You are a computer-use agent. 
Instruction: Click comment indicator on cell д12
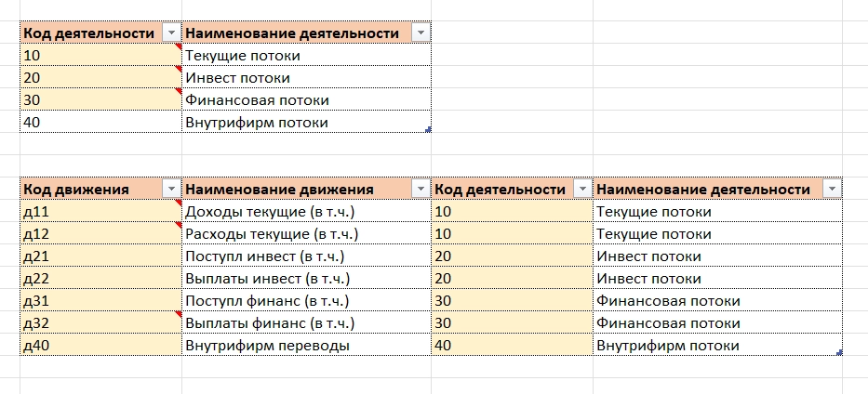pyautogui.click(x=179, y=226)
